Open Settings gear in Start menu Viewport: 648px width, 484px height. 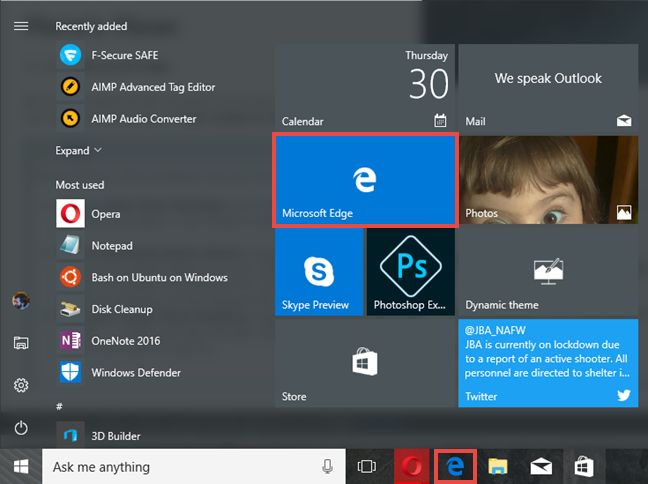[x=21, y=385]
